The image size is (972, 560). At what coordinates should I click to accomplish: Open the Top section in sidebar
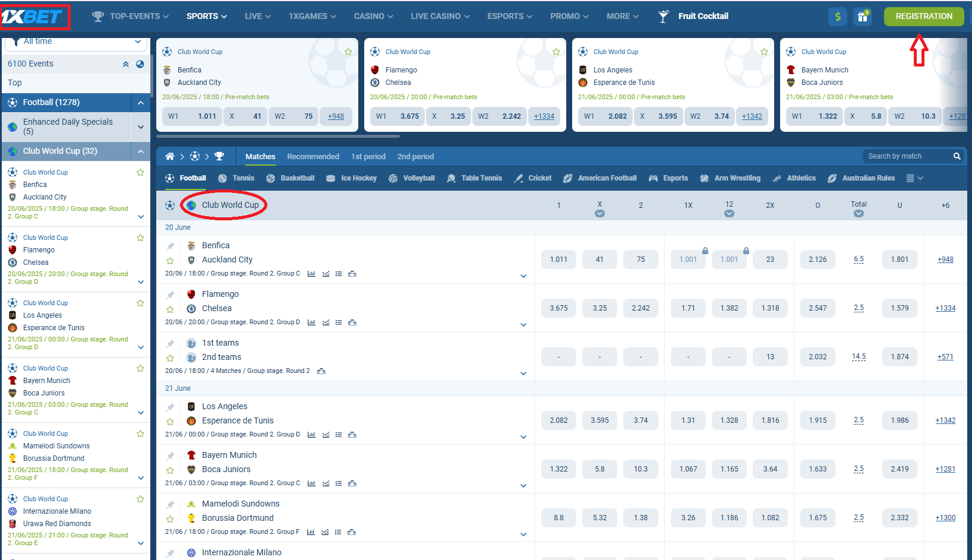click(x=75, y=83)
